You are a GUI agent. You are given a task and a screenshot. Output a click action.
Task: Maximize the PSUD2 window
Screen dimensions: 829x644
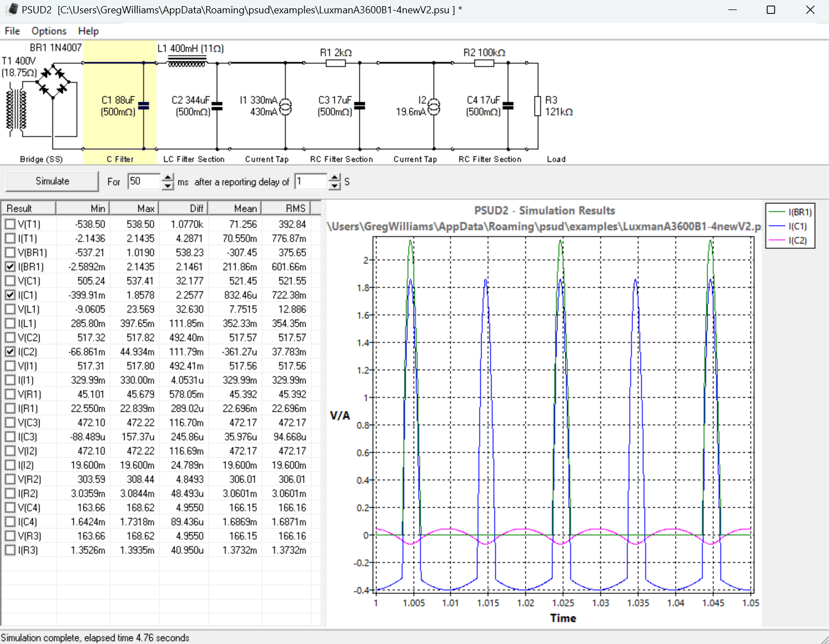pyautogui.click(x=771, y=9)
